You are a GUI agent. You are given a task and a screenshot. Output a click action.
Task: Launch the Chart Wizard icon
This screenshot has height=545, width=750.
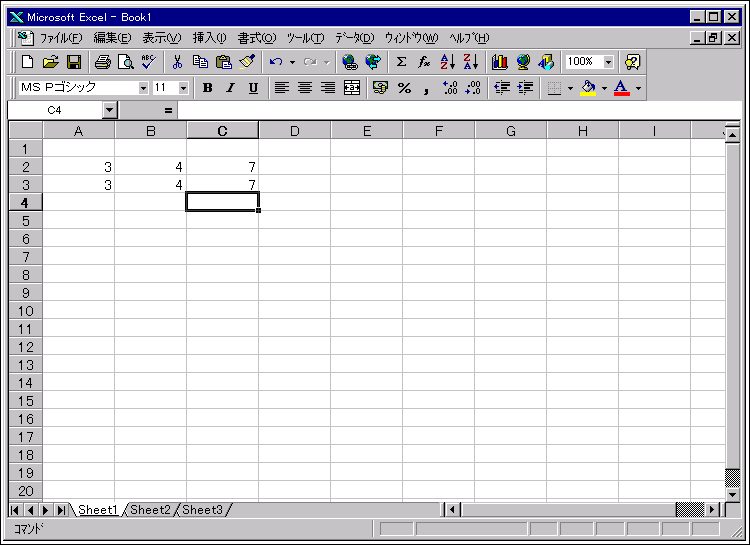click(500, 62)
